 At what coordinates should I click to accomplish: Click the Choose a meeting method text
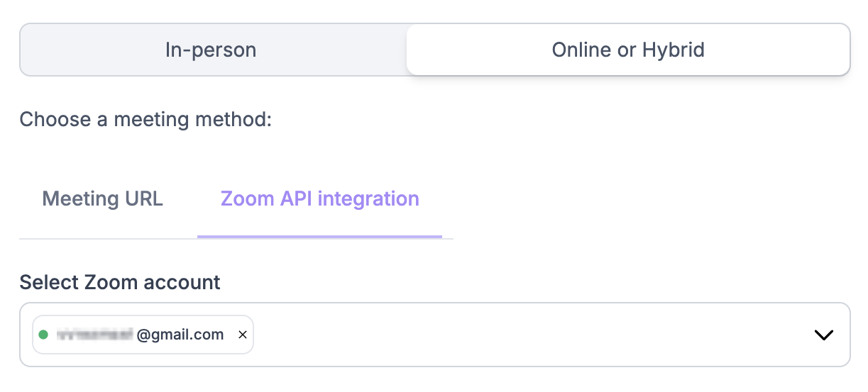pos(145,119)
